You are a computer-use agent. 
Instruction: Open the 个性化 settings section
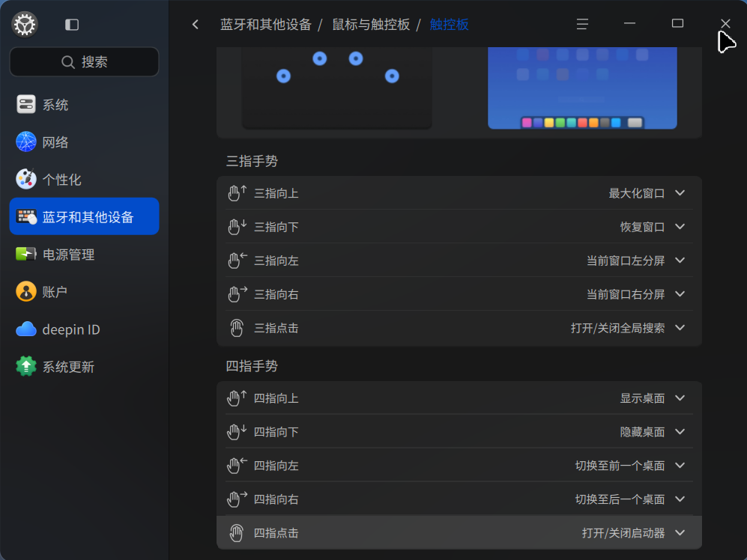tap(85, 179)
